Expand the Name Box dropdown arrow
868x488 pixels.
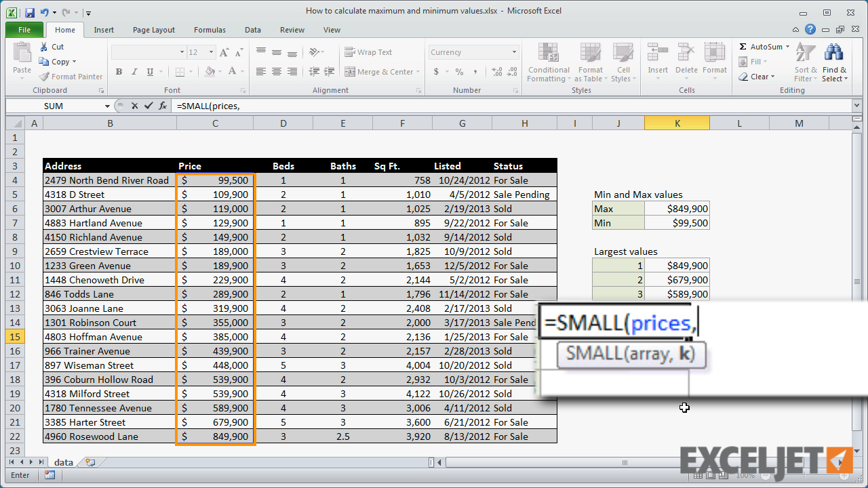[x=107, y=106]
